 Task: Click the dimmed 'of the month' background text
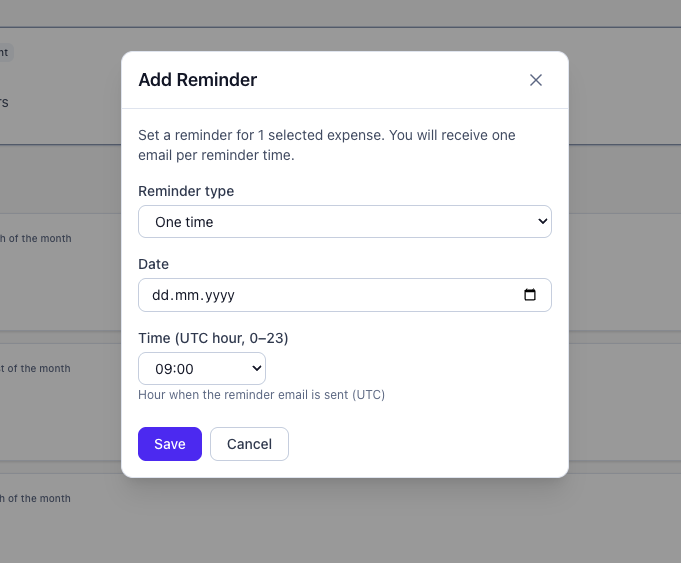click(38, 238)
